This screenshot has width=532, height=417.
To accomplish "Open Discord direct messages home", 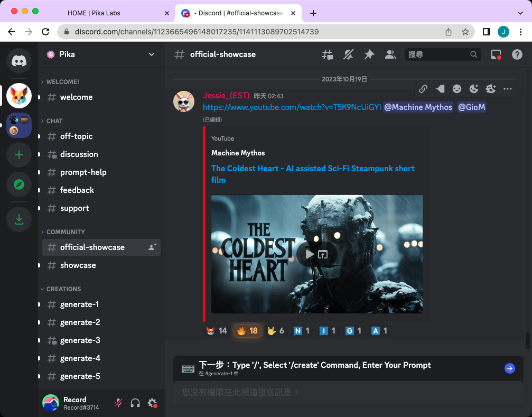I will [x=19, y=61].
